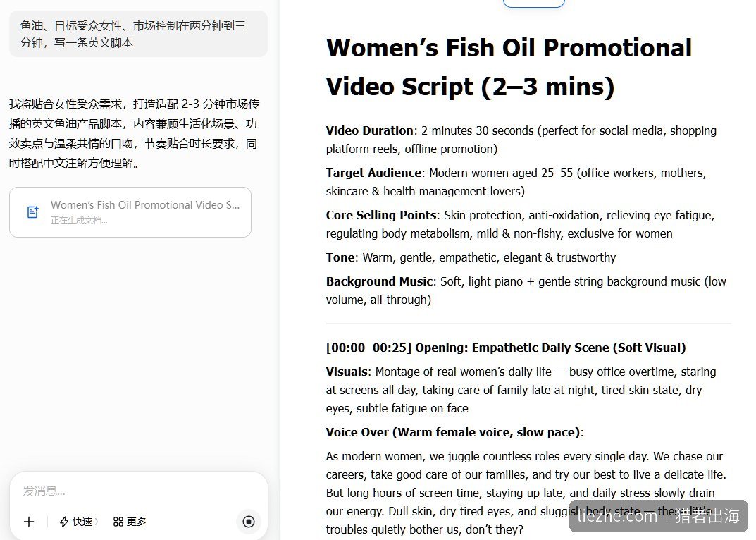Stop generation with the round stop button
756x540 pixels.
tap(249, 522)
